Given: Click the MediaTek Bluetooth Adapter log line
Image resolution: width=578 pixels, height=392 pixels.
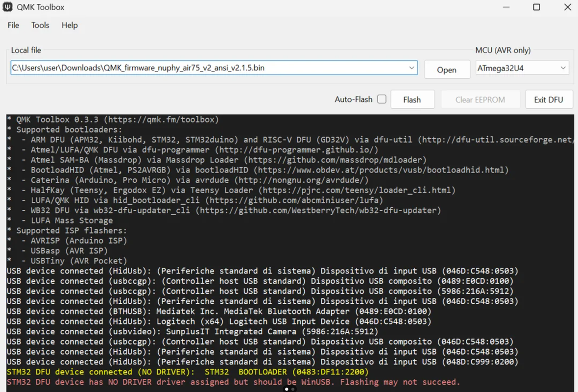Looking at the screenshot, I should (x=219, y=311).
